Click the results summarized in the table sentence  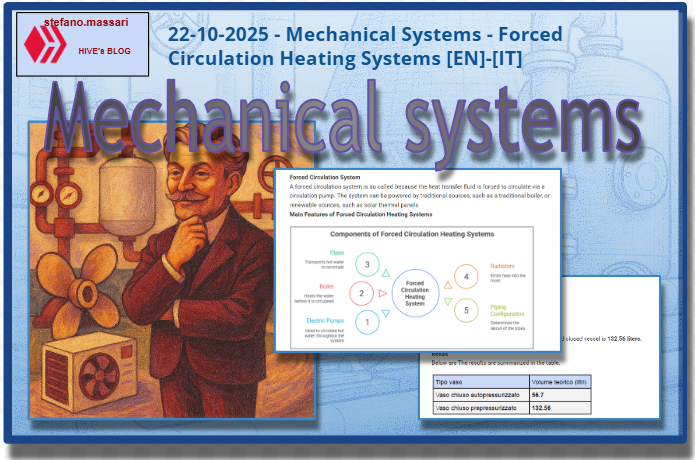496,363
